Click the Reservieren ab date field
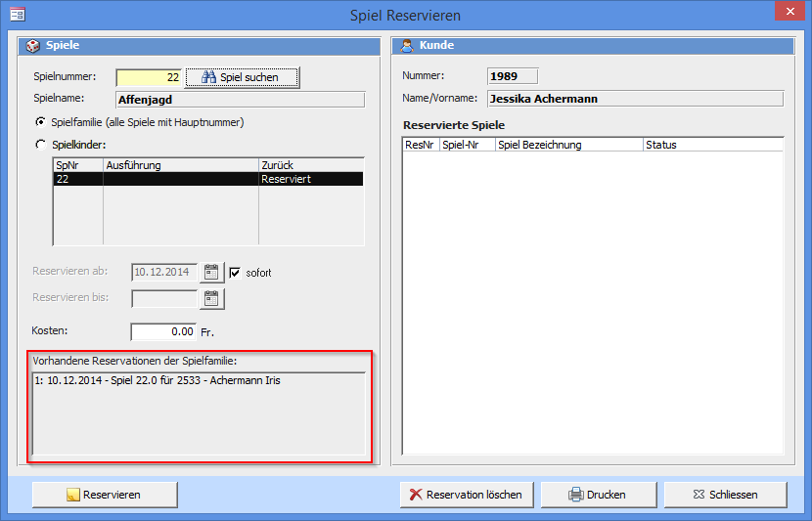The height and width of the screenshot is (521, 812). [164, 272]
